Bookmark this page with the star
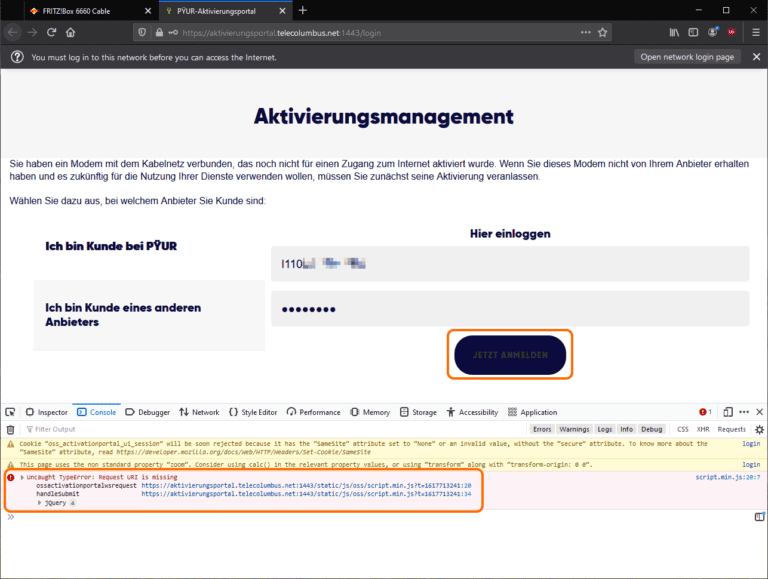 [x=602, y=32]
